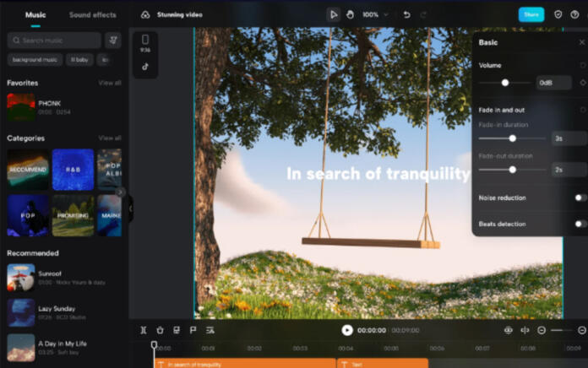This screenshot has width=588, height=368.
Task: Reset the Volume setting circle icon
Action: (583, 65)
